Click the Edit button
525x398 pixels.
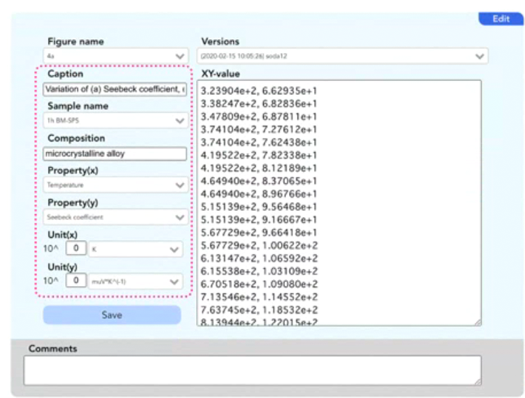[x=501, y=19]
